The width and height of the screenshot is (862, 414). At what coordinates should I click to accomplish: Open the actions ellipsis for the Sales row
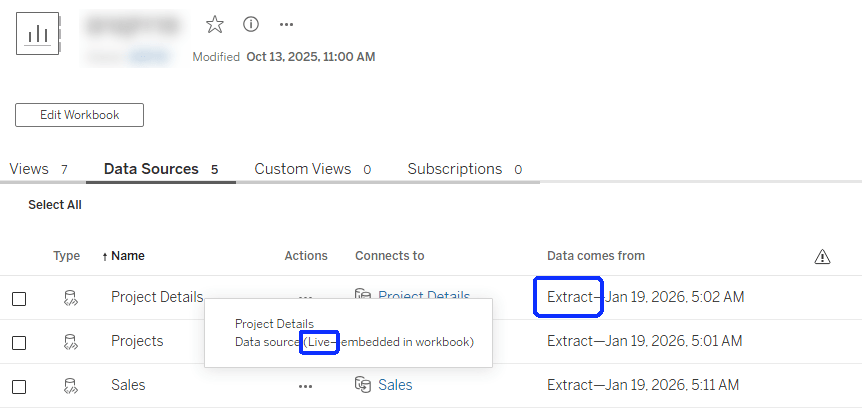tap(305, 385)
